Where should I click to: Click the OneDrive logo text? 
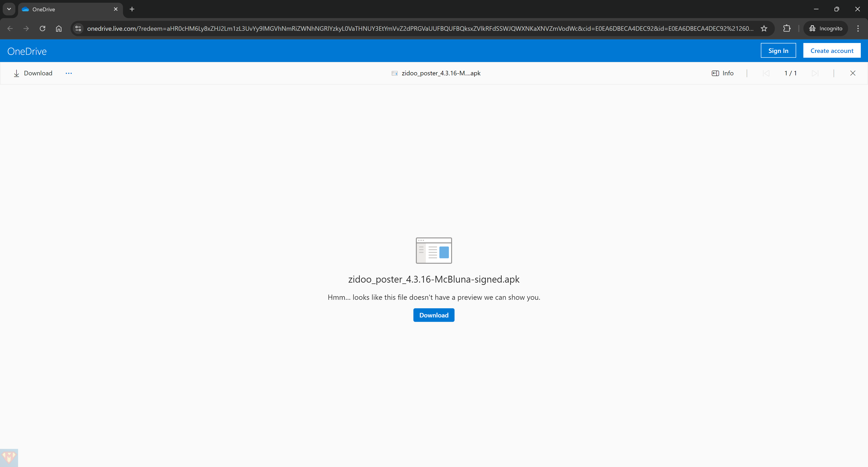pos(27,51)
